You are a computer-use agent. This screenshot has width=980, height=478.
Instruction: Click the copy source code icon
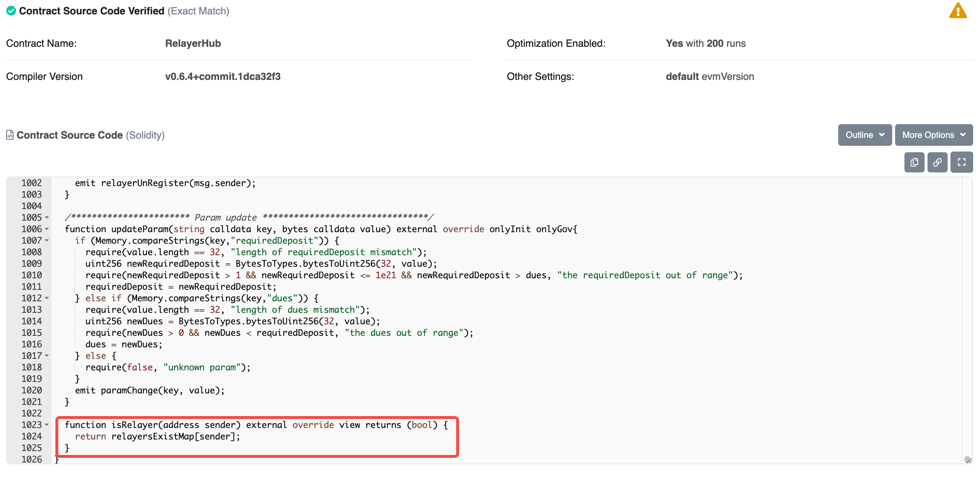point(914,162)
